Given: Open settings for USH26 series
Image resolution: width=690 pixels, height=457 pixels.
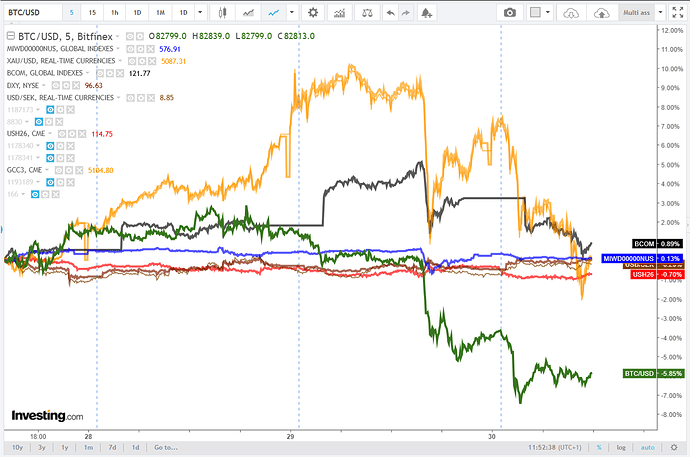Looking at the screenshot, I should (72, 134).
